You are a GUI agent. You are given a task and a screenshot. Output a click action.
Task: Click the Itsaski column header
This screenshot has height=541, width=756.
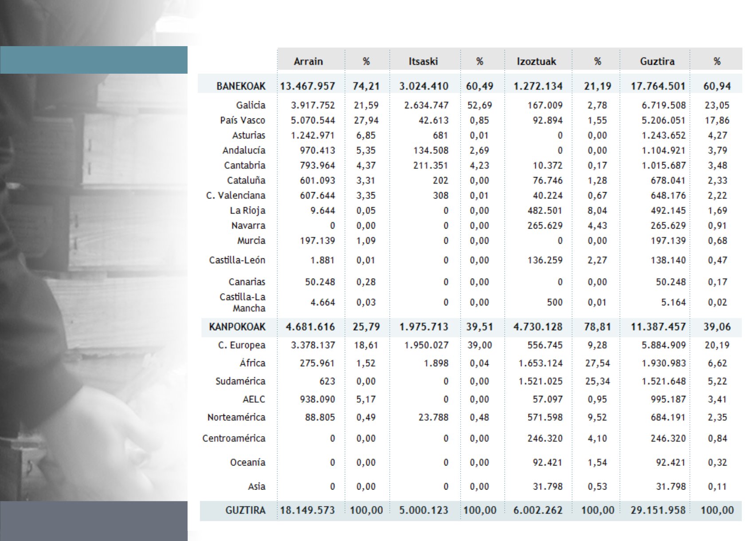[423, 61]
